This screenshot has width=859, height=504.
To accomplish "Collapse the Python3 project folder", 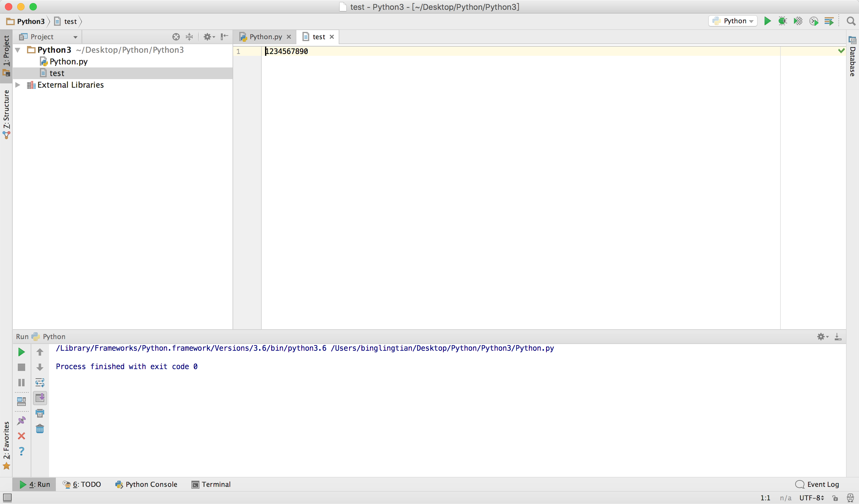I will tap(18, 50).
